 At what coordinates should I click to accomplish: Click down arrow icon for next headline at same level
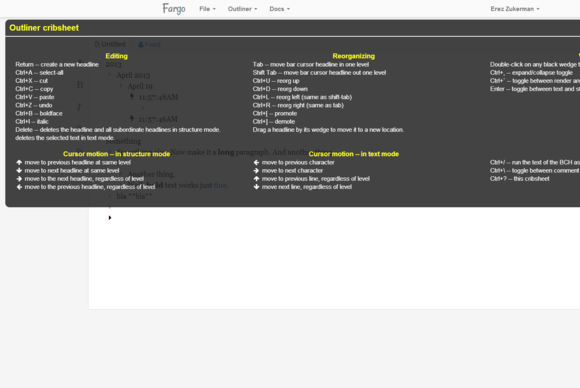point(19,170)
